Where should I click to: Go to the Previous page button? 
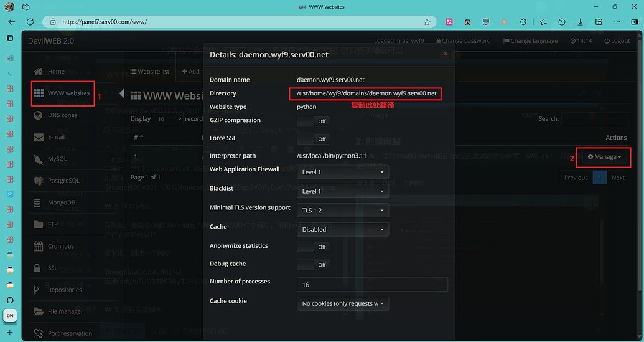[576, 178]
